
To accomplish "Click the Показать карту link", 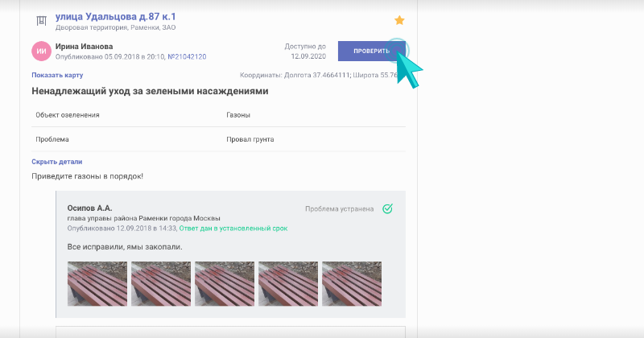I will [x=57, y=76].
